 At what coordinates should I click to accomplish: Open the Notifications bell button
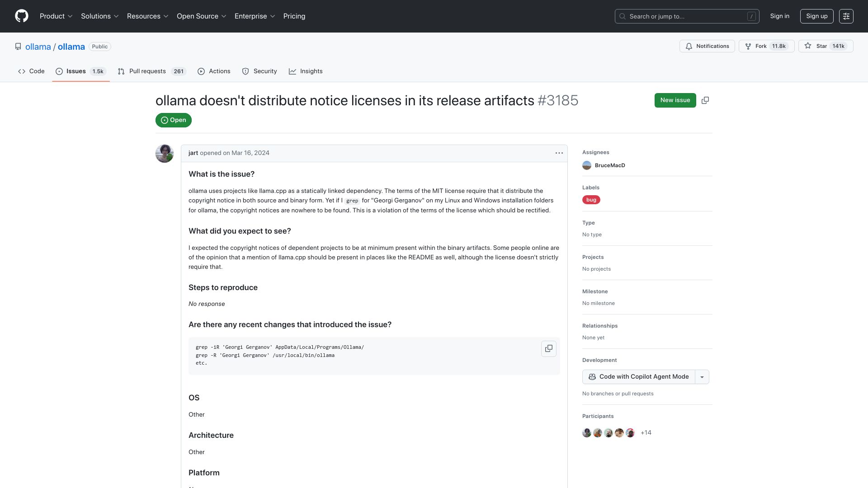[x=707, y=46]
